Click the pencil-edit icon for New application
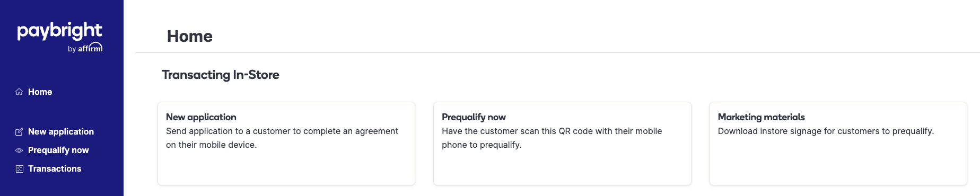This screenshot has height=196, width=980. click(x=19, y=132)
